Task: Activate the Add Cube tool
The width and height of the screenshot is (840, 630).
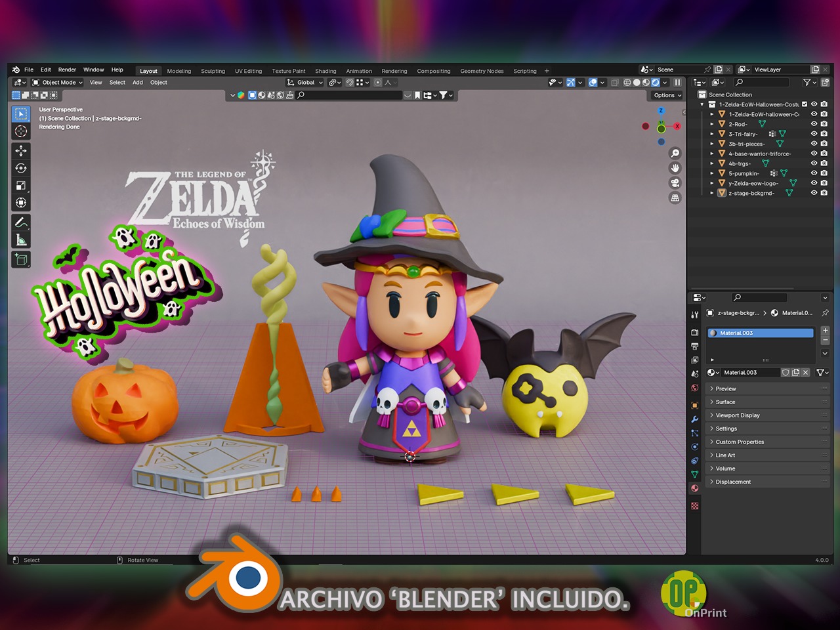Action: (x=21, y=259)
